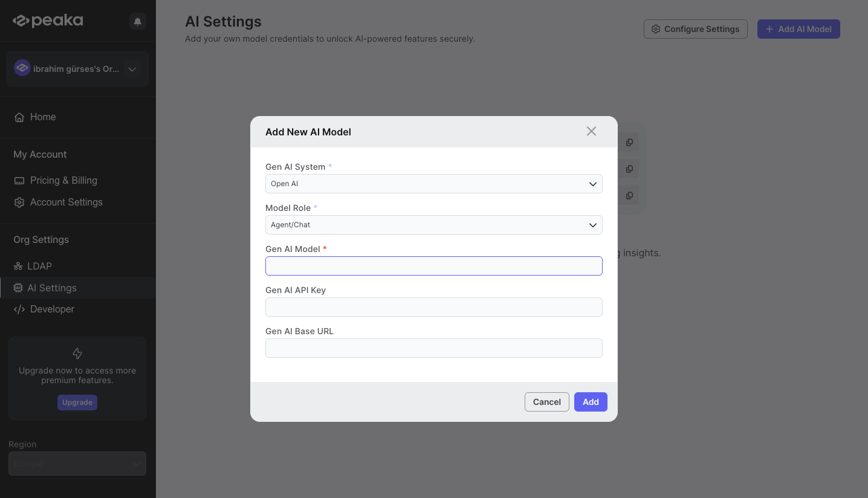Click the AI Settings chip icon
This screenshot has height=498, width=868.
click(18, 288)
